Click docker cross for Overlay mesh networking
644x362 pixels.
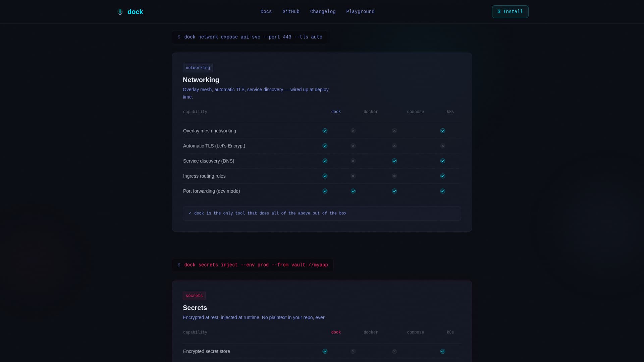353,131
